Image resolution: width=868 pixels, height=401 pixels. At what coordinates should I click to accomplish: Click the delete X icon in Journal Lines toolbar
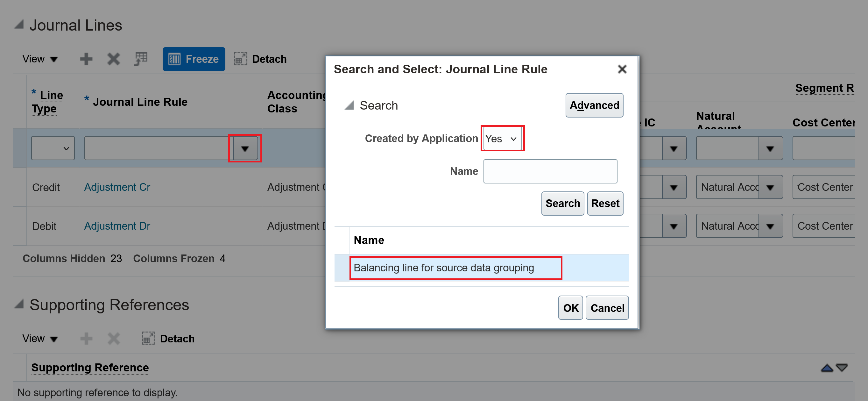click(x=114, y=59)
